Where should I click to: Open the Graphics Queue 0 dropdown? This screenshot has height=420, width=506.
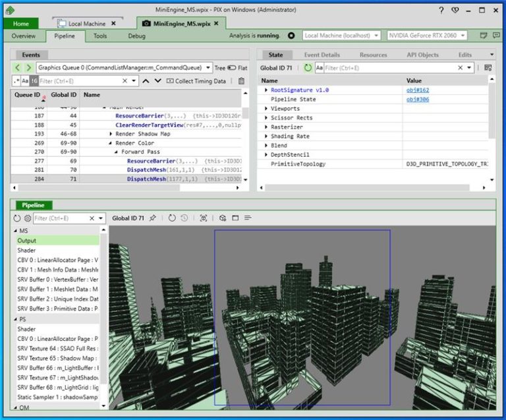[x=208, y=68]
